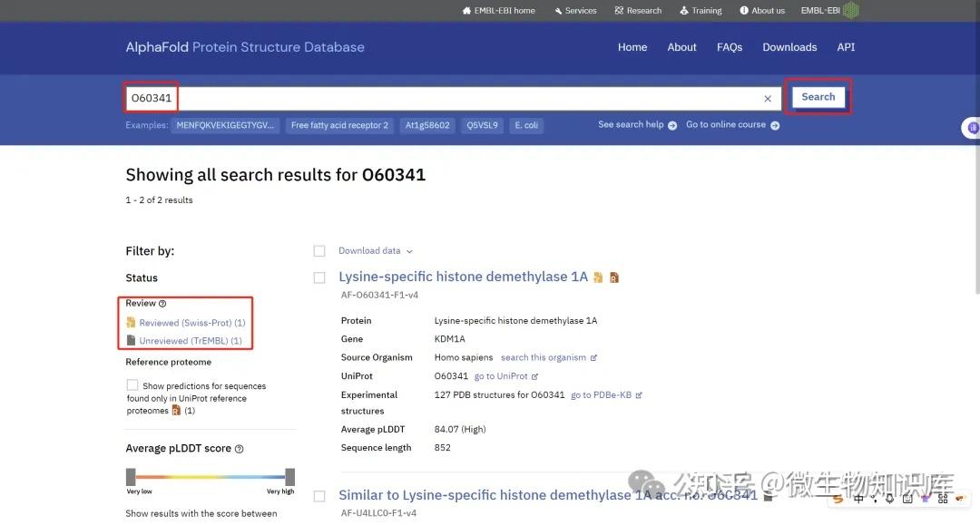Expand the Go to online course chevron
Image resolution: width=980 pixels, height=525 pixels.
point(775,125)
